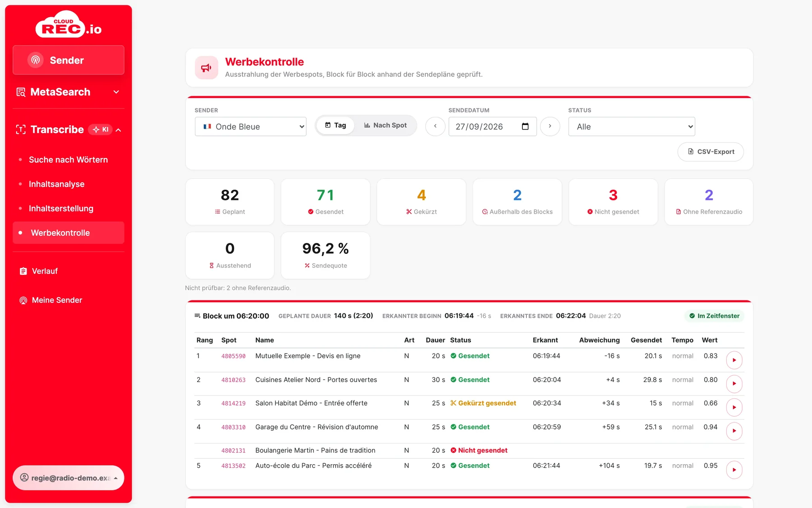This screenshot has width=812, height=508.
Task: Open Suche nach Wörtern
Action: [x=68, y=160]
